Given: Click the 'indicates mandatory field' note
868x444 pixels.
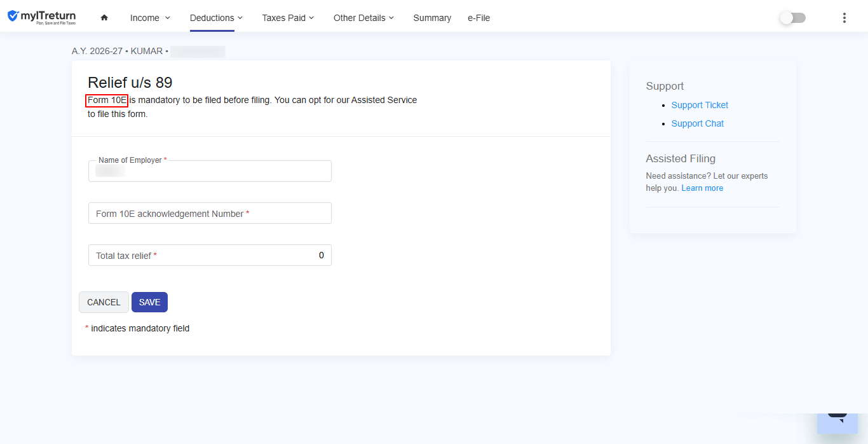Looking at the screenshot, I should 140,329.
